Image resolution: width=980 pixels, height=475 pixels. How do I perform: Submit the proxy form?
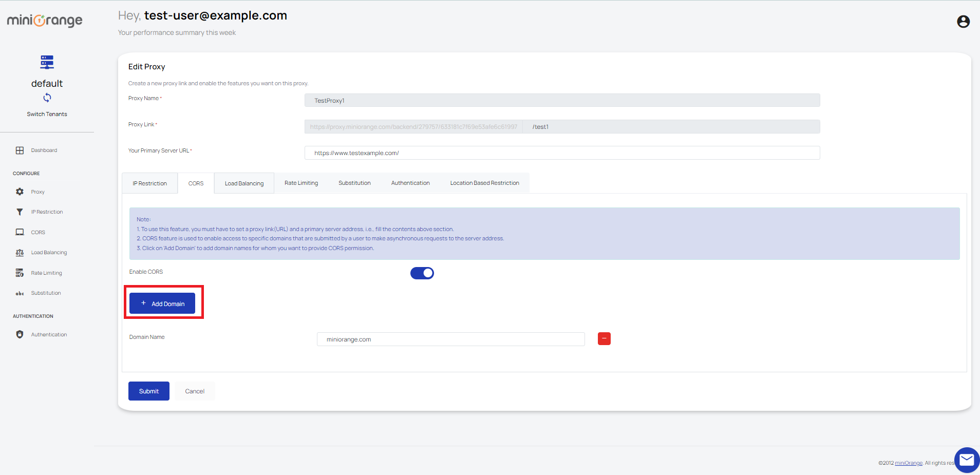click(x=149, y=391)
